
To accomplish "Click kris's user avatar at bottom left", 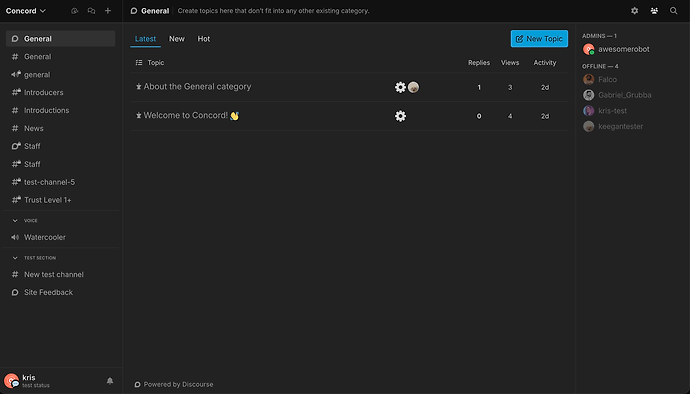I will click(x=11, y=381).
